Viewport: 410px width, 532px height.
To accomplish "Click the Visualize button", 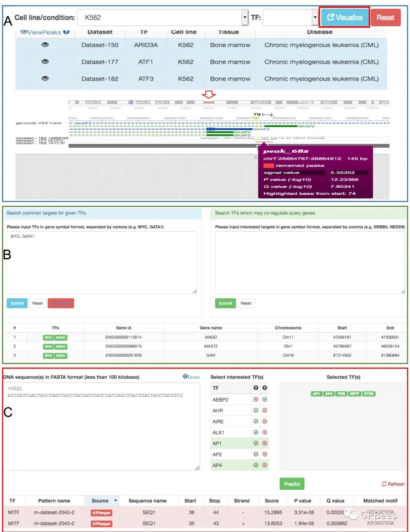I will click(x=344, y=17).
